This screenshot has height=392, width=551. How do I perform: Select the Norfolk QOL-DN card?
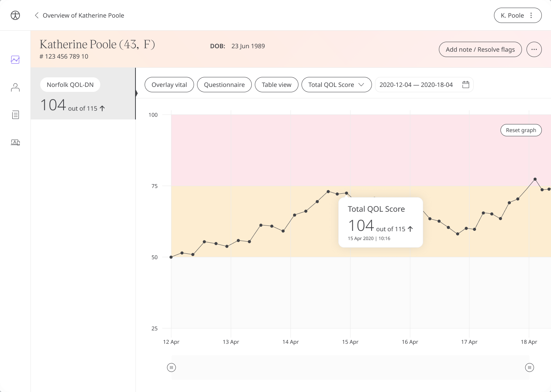83,94
